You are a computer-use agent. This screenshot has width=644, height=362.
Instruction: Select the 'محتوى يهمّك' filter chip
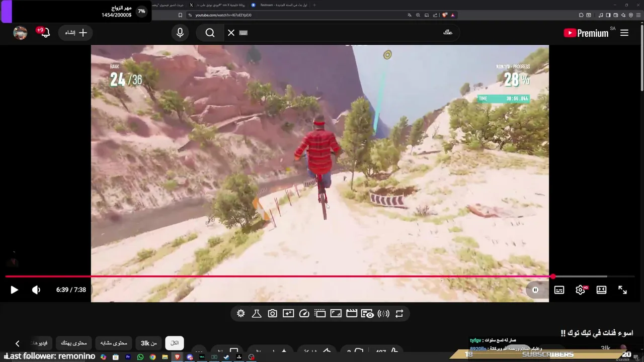[x=73, y=343]
